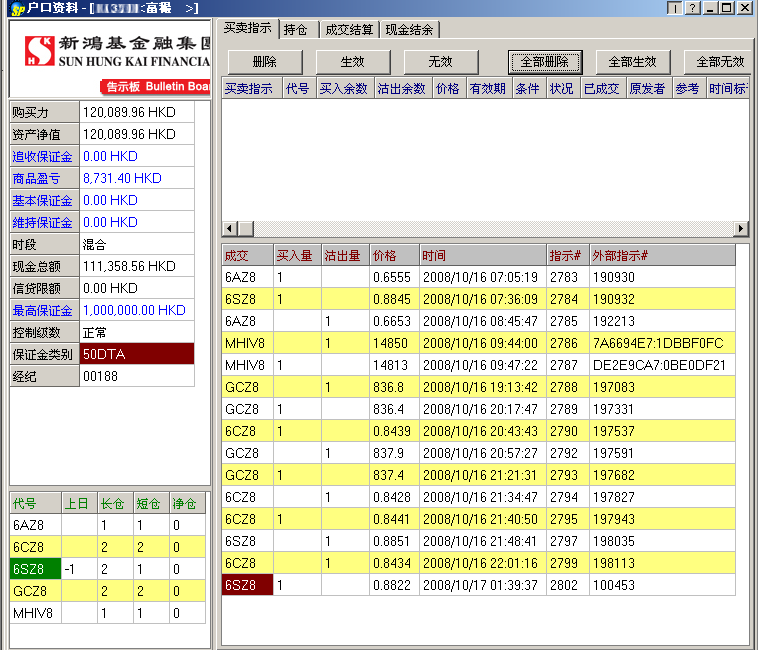Screen dimensions: 758x650
Task: Select the 6SZ8 trade row with order 2784
Action: pos(478,299)
